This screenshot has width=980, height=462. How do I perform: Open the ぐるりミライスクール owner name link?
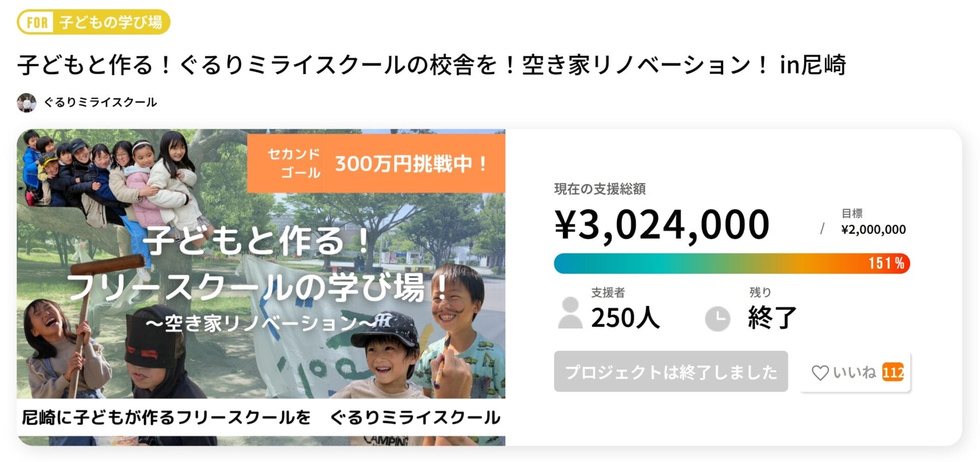100,102
